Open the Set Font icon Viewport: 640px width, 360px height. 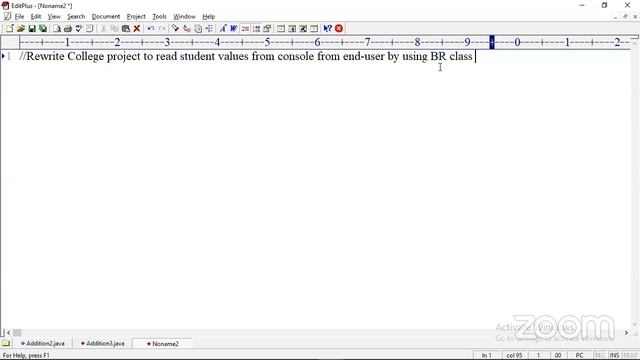click(x=223, y=29)
